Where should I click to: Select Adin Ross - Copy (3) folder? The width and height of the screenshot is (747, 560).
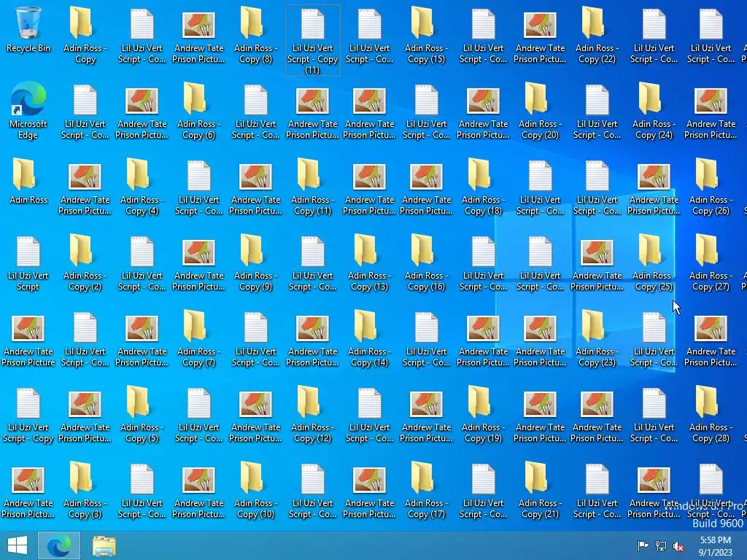[x=85, y=491]
